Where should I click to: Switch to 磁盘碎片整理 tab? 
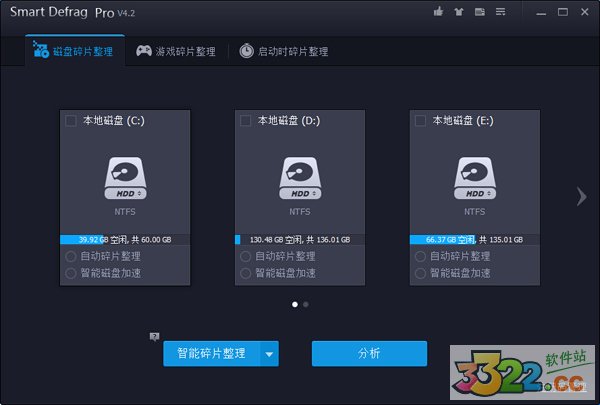[x=75, y=51]
